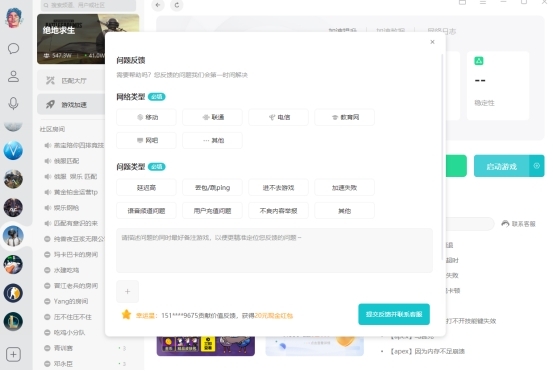Click the add community plus icon
This screenshot has width=553, height=371.
click(x=13, y=354)
